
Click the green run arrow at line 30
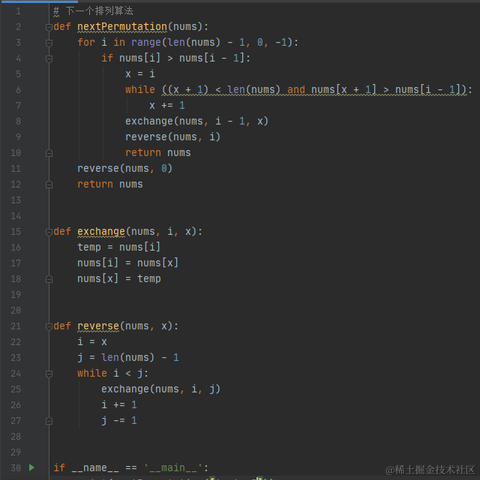pos(32,468)
